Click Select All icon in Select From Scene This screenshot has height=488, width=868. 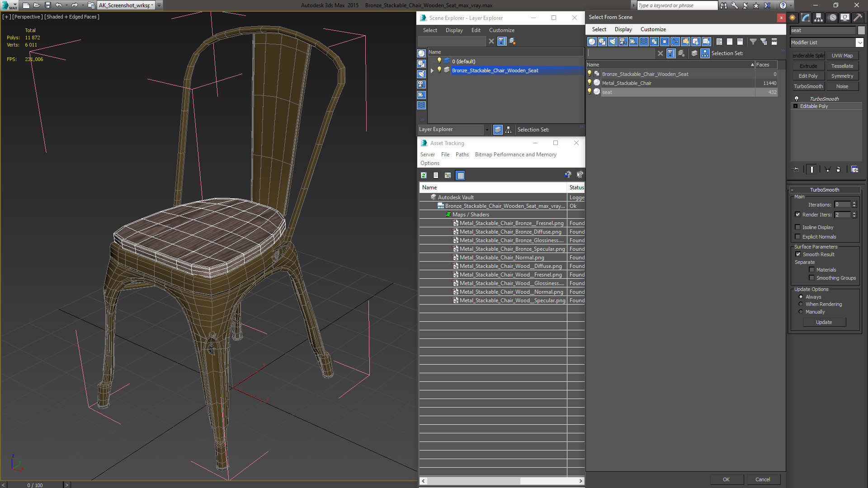719,42
